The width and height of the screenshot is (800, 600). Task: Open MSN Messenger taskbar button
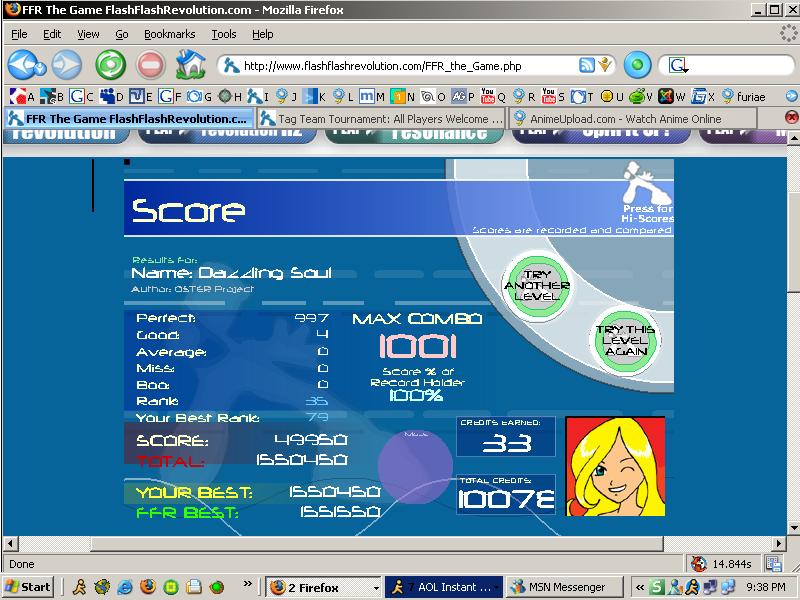pos(566,587)
